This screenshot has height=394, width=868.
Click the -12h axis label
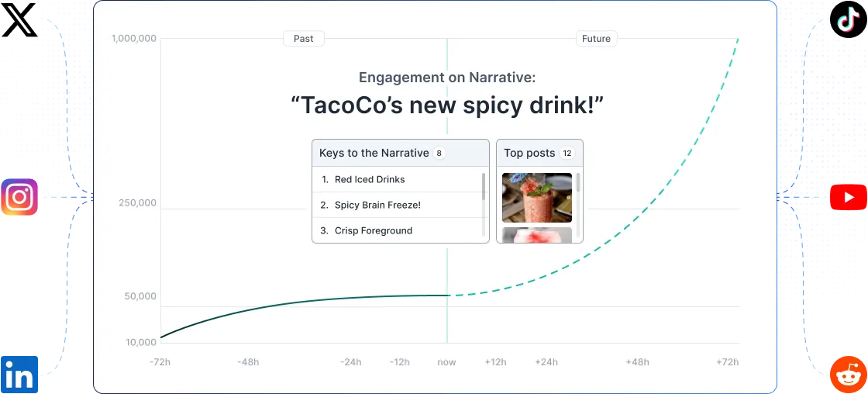pos(399,362)
